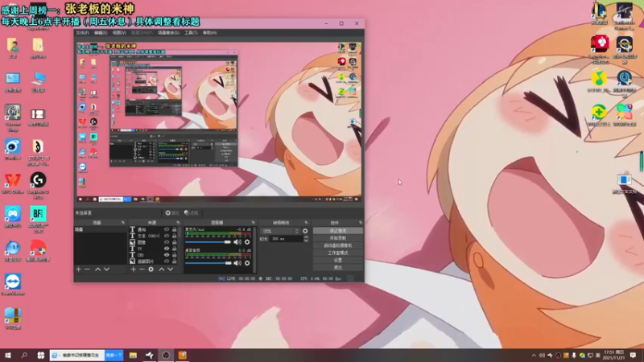The height and width of the screenshot is (362, 644).
Task: Add a new scene with plus icon
Action: 78,269
